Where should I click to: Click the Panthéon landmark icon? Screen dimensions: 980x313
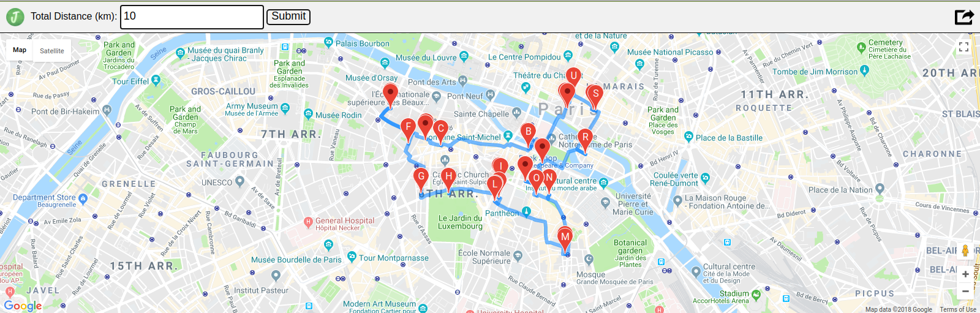coord(526,212)
